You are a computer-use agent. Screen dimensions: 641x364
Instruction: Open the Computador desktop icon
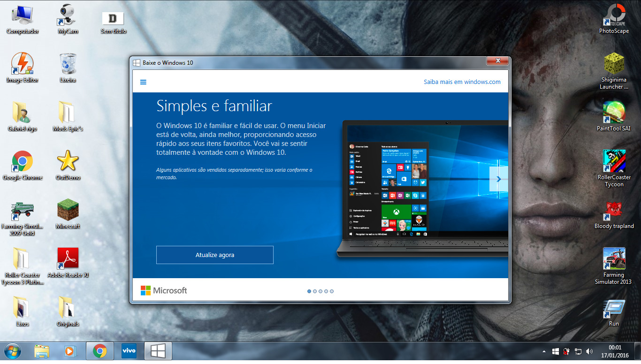(x=23, y=19)
